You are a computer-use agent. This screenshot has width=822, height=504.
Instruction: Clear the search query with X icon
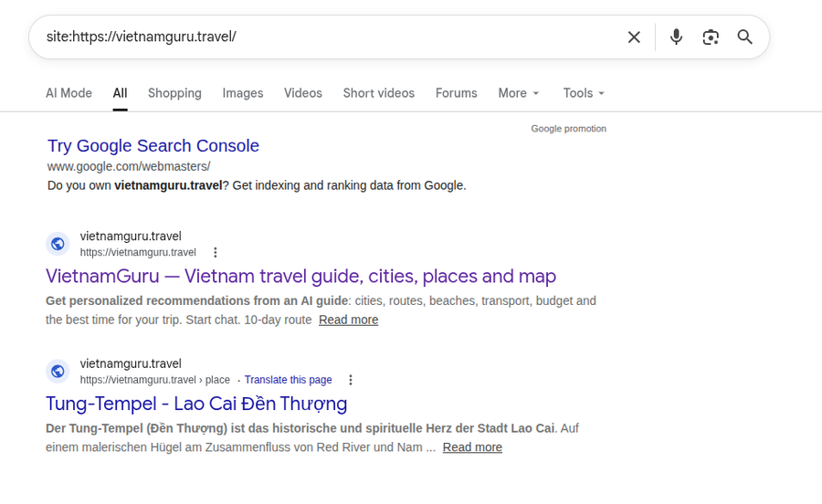634,37
